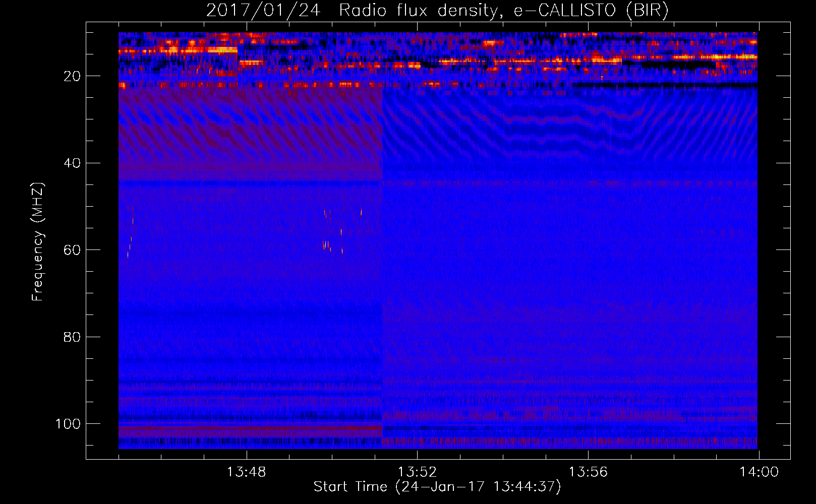This screenshot has height=504, width=816.
Task: Click the 20 MHz frequency tick label
Action: [x=72, y=76]
